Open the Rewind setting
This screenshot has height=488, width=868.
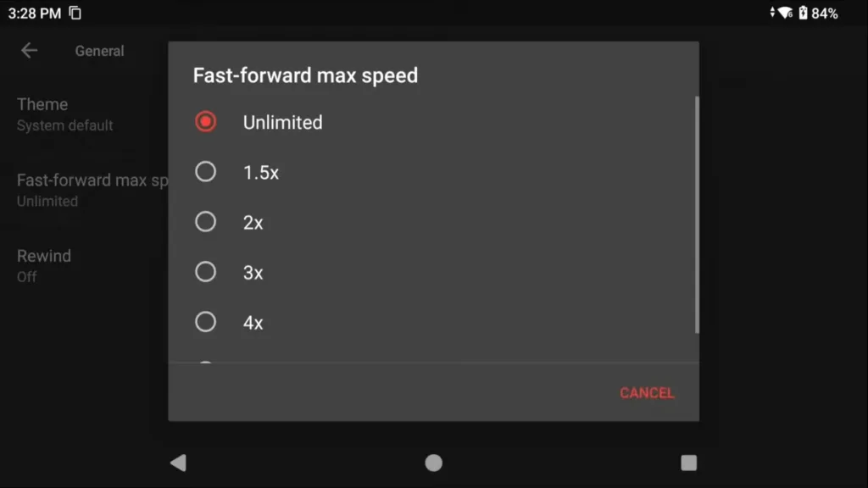(44, 264)
